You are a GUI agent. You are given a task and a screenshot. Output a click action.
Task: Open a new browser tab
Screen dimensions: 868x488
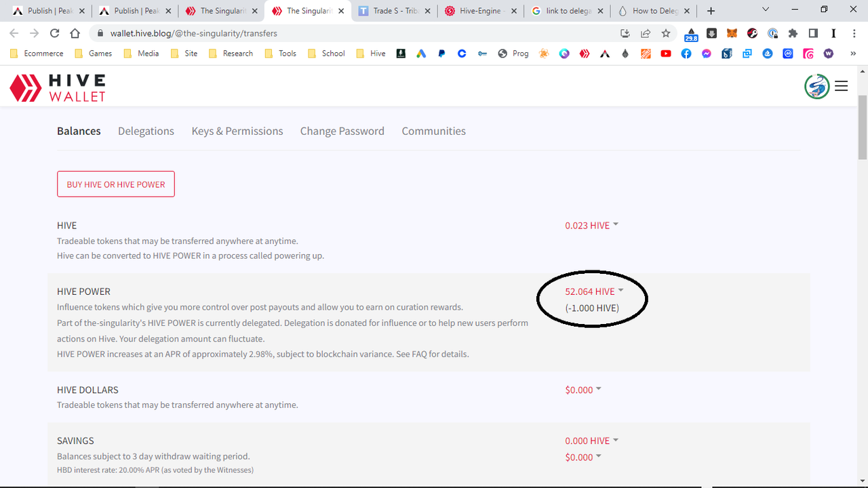(x=711, y=11)
